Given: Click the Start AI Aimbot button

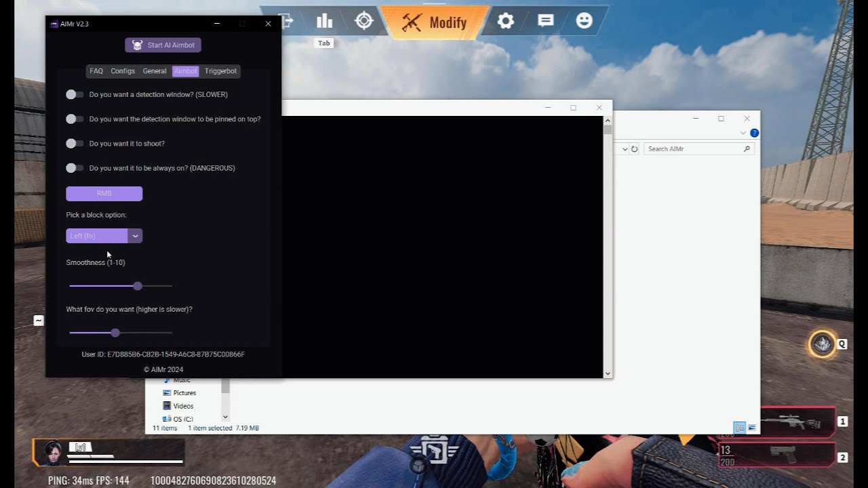Looking at the screenshot, I should (x=163, y=45).
